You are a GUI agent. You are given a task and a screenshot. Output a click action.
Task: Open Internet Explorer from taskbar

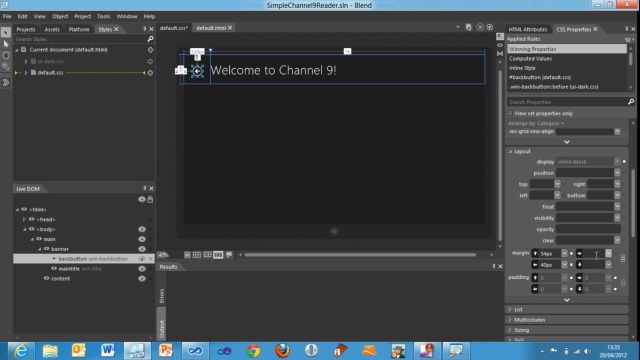(21, 351)
